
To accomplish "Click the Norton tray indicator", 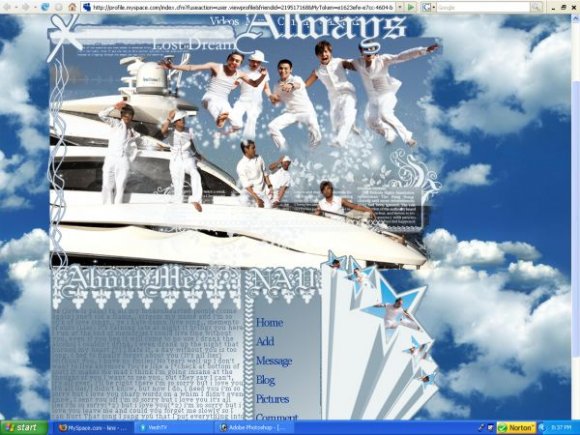I will coord(516,428).
